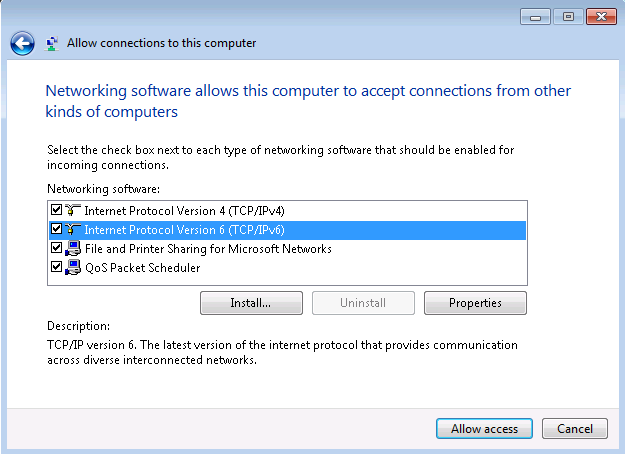
Task: Click the 'Allow connections to this computer' title text
Action: 161,43
